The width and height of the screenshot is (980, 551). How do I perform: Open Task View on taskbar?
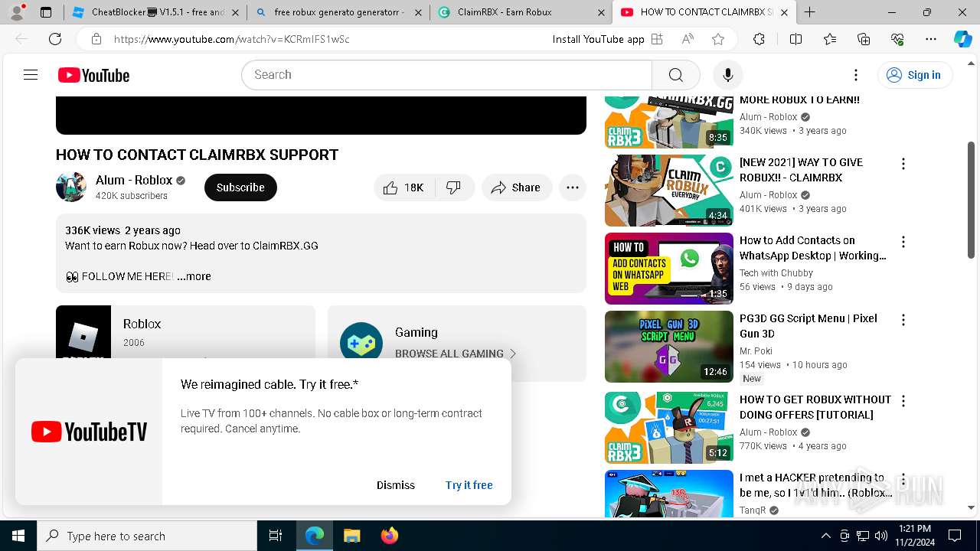pyautogui.click(x=276, y=536)
